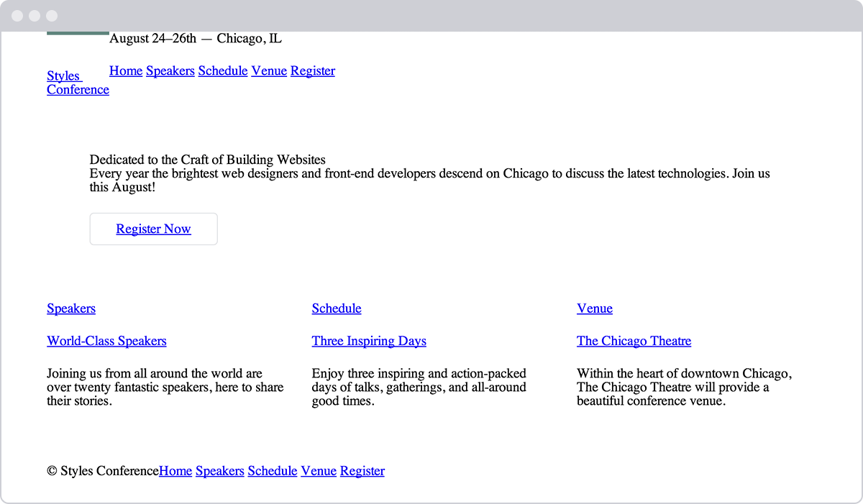Select the Schedule section heading link
This screenshot has width=863, height=504.
pyautogui.click(x=336, y=308)
